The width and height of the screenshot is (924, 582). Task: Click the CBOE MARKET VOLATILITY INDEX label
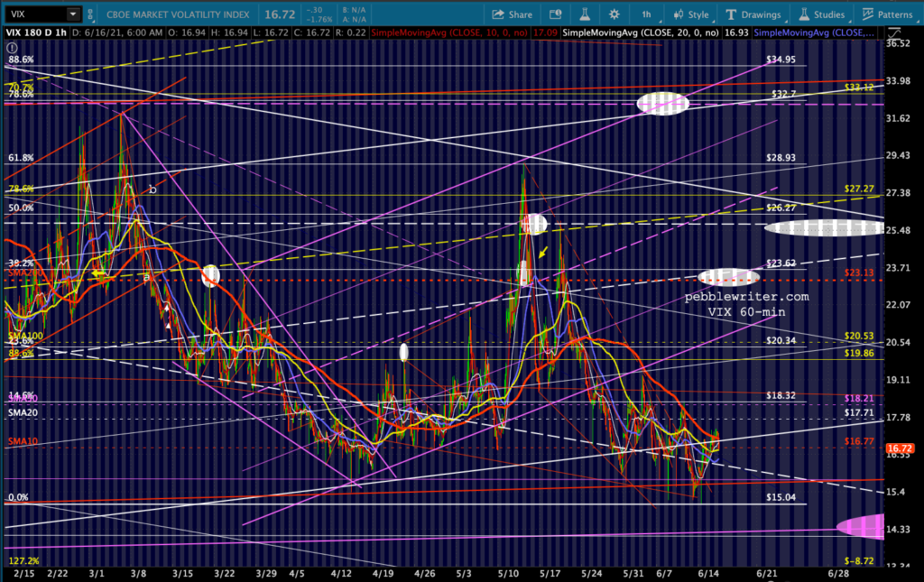[178, 14]
